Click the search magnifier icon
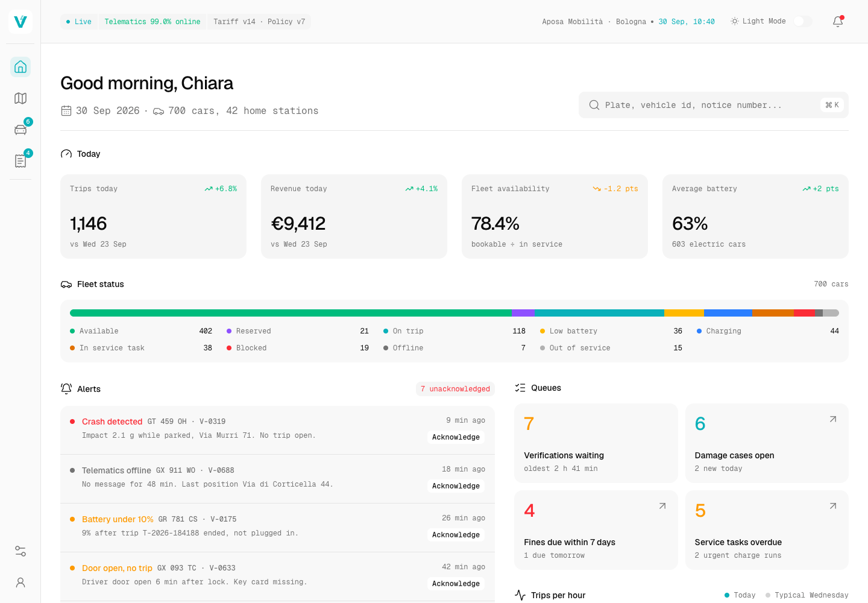868x603 pixels. [594, 105]
